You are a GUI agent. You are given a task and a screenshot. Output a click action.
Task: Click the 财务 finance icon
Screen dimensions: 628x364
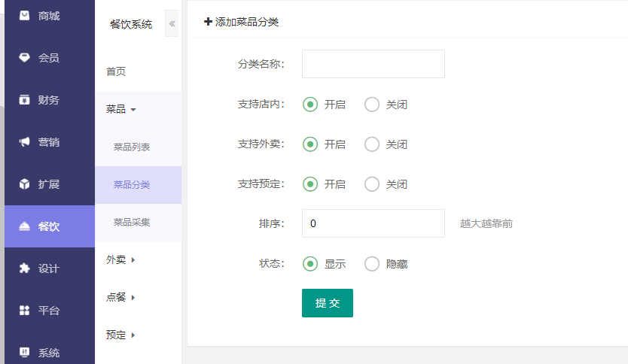[x=25, y=99]
